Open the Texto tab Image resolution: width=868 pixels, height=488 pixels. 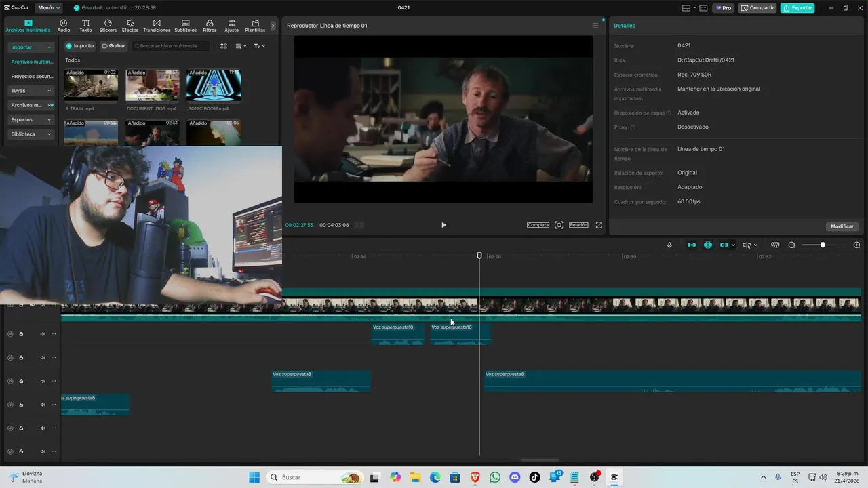(x=85, y=26)
